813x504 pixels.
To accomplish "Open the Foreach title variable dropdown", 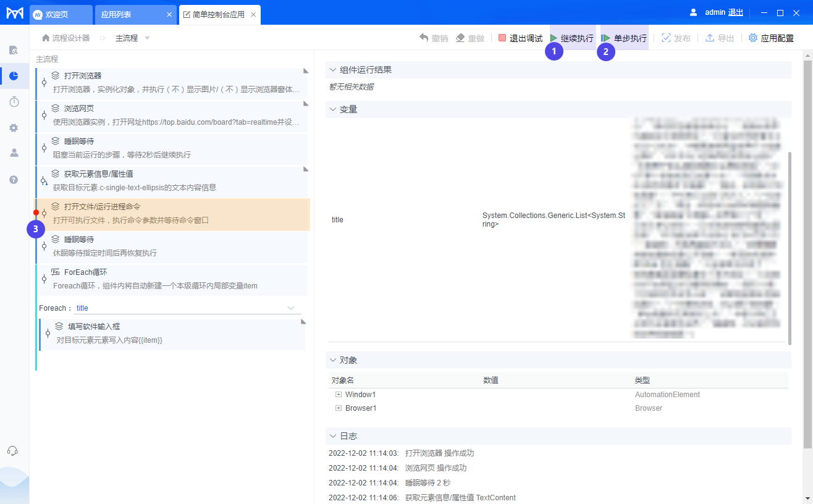I will pos(290,308).
